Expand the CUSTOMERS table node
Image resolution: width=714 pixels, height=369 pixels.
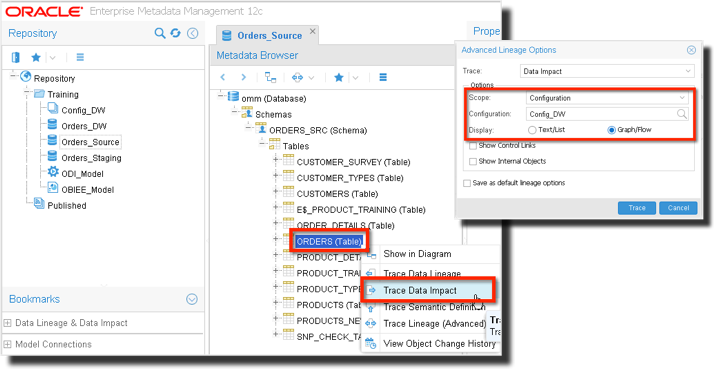(276, 191)
